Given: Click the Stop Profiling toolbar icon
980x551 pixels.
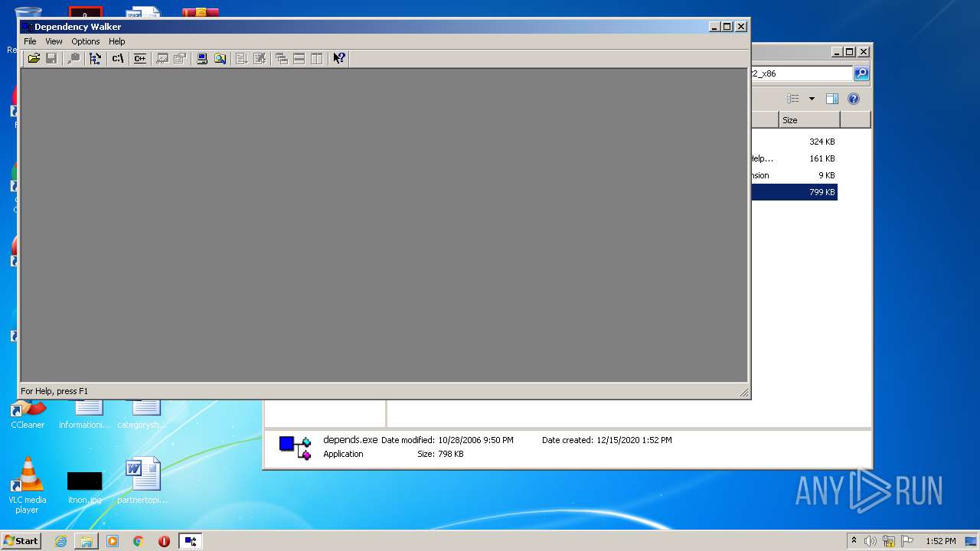Looking at the screenshot, I should tap(260, 58).
